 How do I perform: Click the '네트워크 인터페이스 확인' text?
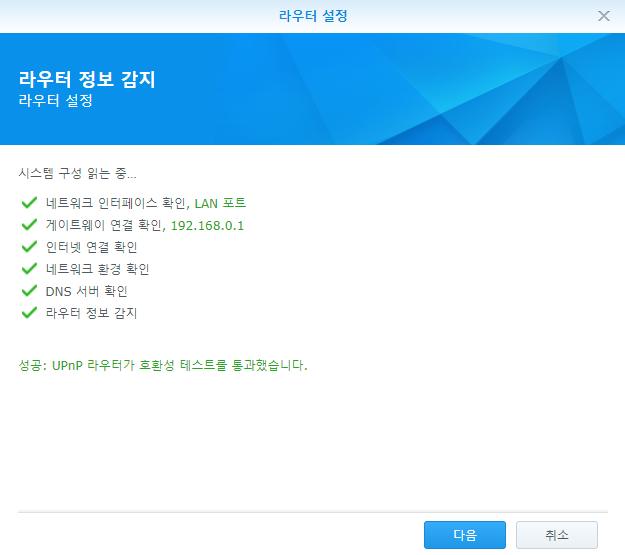tap(116, 203)
